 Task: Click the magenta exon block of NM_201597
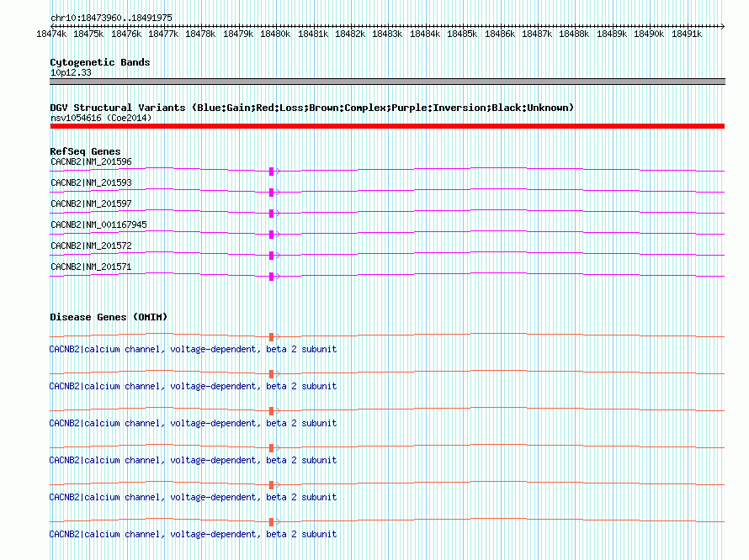pyautogui.click(x=271, y=214)
